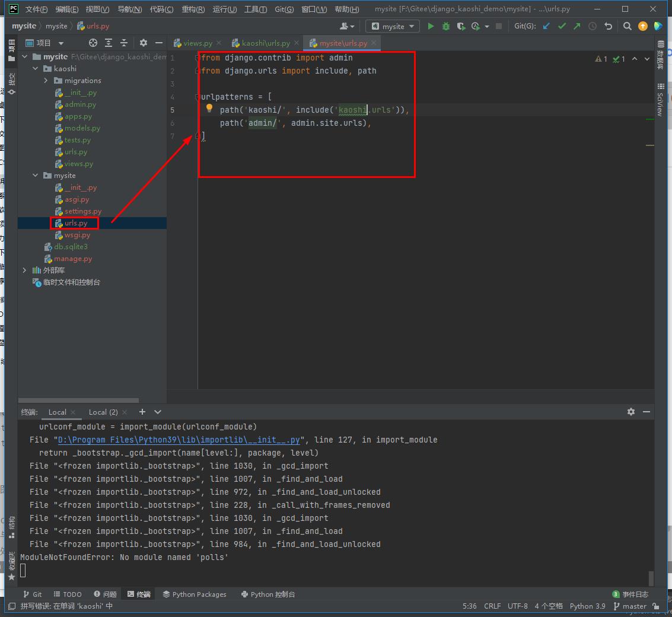Select kaoshi views.py in the tree
672x617 pixels.
point(79,164)
